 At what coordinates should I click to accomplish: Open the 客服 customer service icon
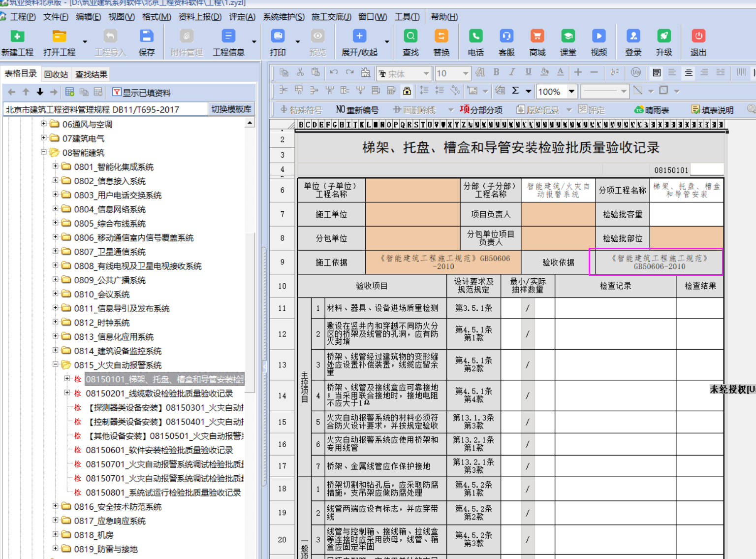click(506, 37)
